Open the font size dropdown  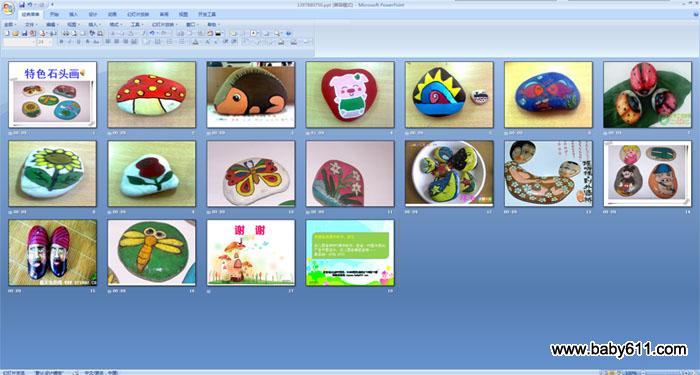[50, 42]
